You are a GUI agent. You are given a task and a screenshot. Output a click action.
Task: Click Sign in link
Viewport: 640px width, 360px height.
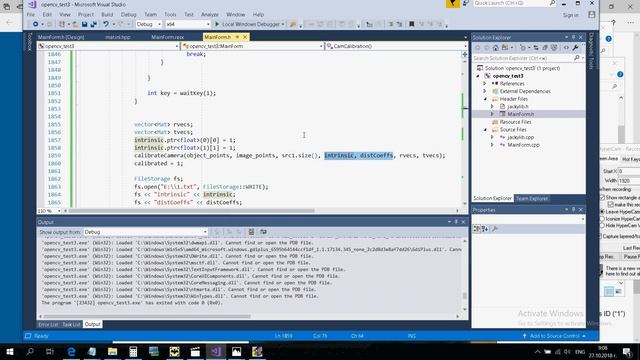571,15
